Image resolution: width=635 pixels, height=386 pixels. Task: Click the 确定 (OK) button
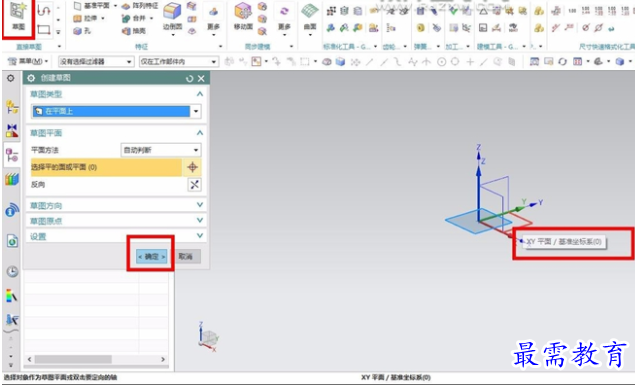pyautogui.click(x=151, y=256)
